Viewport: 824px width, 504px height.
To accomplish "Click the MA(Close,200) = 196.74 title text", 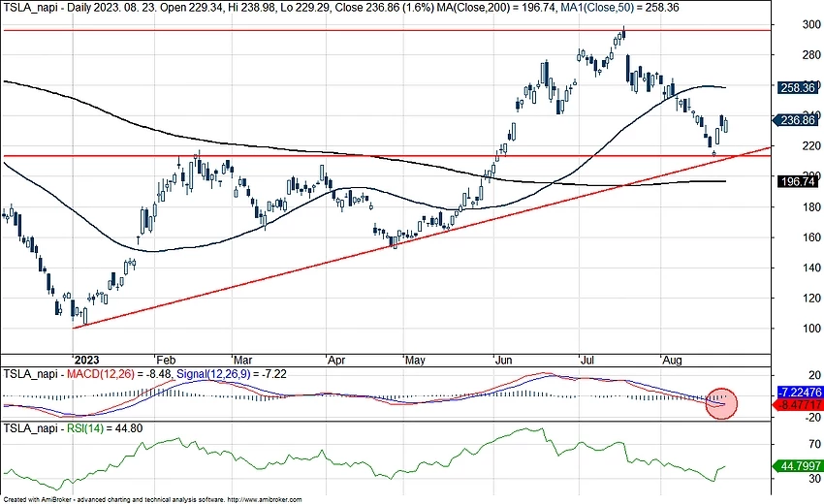I will coord(496,8).
